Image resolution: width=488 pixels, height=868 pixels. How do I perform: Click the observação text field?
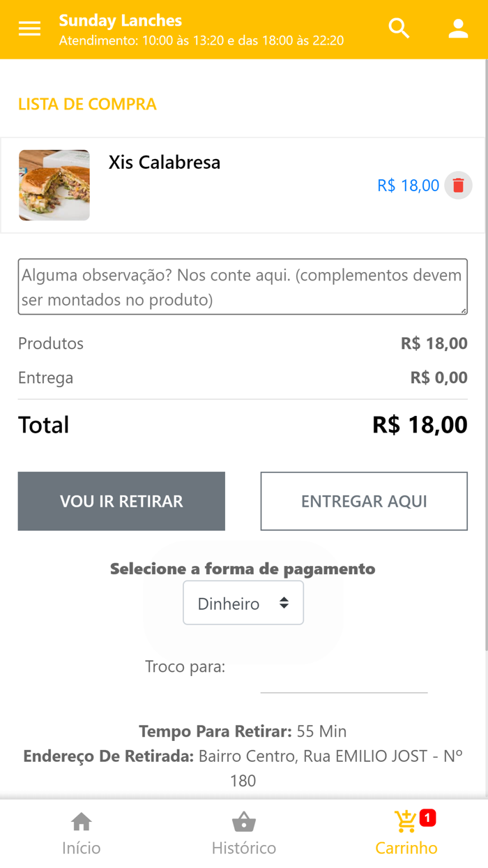tap(242, 286)
